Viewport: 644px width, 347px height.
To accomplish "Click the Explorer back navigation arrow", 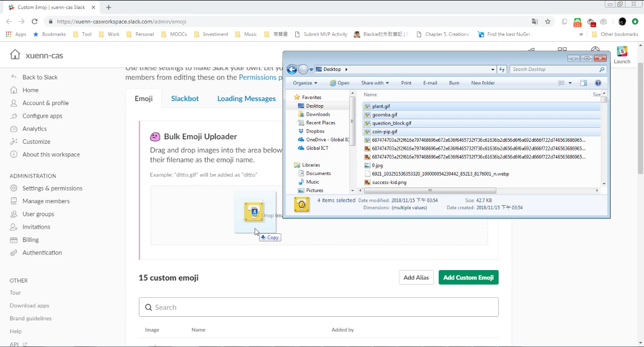I will point(292,69).
